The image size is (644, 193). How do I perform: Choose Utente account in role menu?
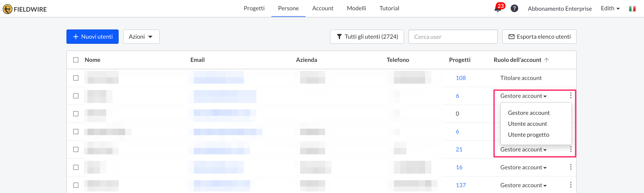point(527,124)
